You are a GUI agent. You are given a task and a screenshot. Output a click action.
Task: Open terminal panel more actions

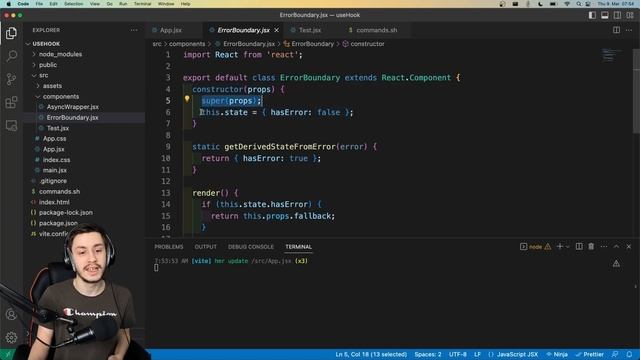point(604,247)
